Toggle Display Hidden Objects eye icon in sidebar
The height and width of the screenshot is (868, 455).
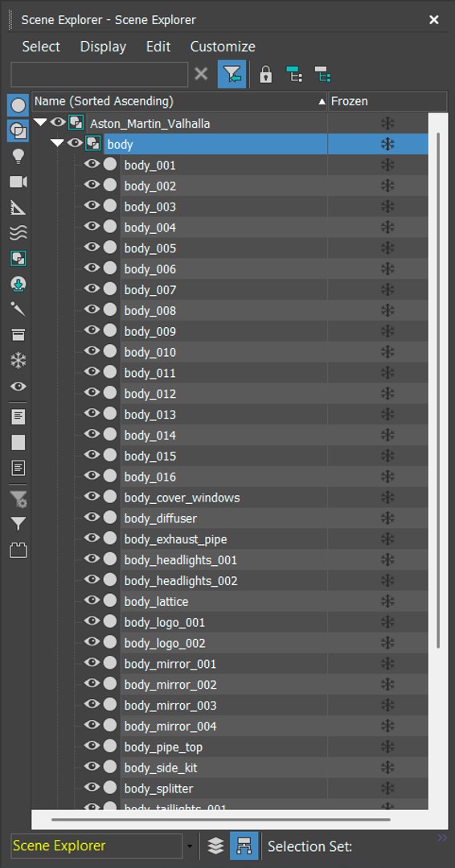point(18,387)
